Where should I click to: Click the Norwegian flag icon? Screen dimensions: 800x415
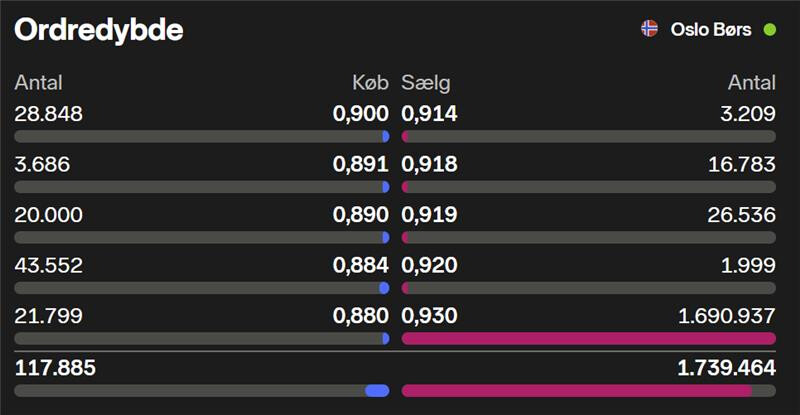tap(650, 29)
